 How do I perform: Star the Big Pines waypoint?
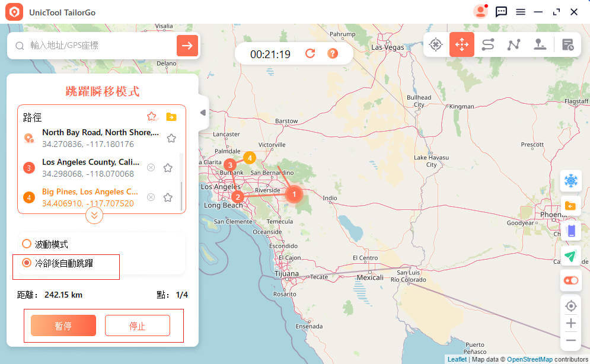tap(168, 197)
